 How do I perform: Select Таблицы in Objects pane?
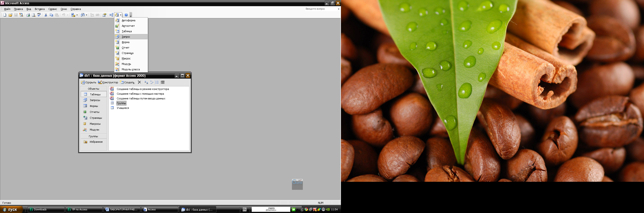(94, 94)
